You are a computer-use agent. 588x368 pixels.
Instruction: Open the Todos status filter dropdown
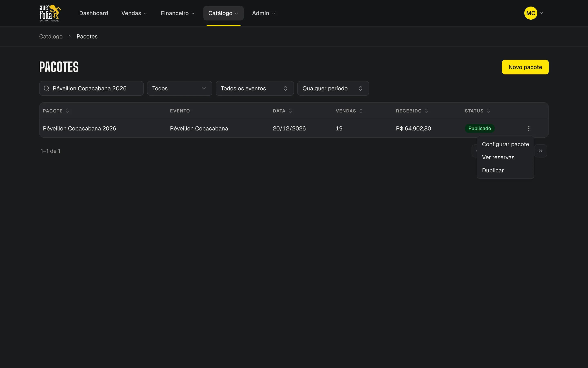pos(179,88)
